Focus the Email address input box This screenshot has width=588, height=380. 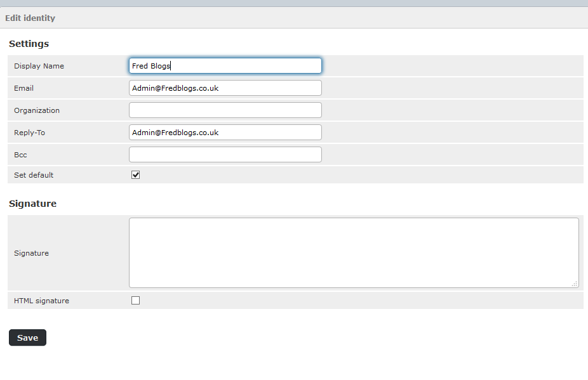tap(225, 88)
